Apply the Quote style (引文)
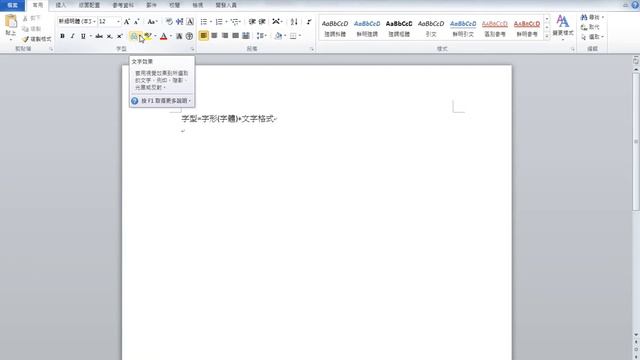 [431, 28]
